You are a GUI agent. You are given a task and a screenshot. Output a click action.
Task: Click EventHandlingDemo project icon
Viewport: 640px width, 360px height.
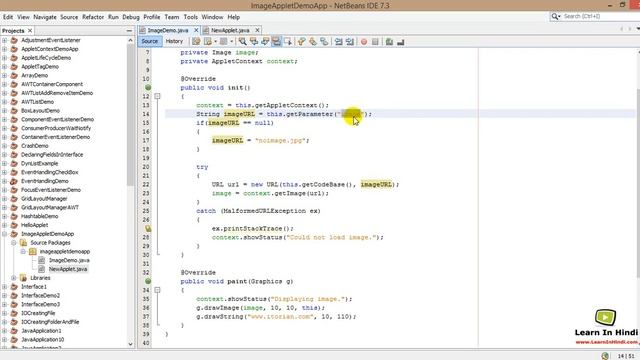[x=14, y=181]
